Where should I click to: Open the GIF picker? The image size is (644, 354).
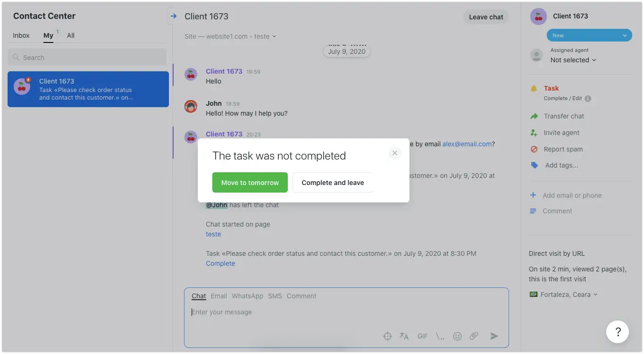422,336
